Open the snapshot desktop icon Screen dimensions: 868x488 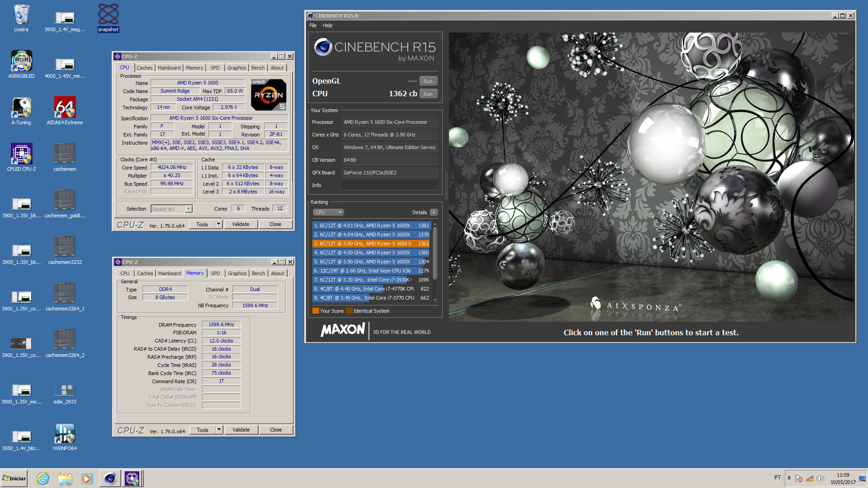click(108, 18)
